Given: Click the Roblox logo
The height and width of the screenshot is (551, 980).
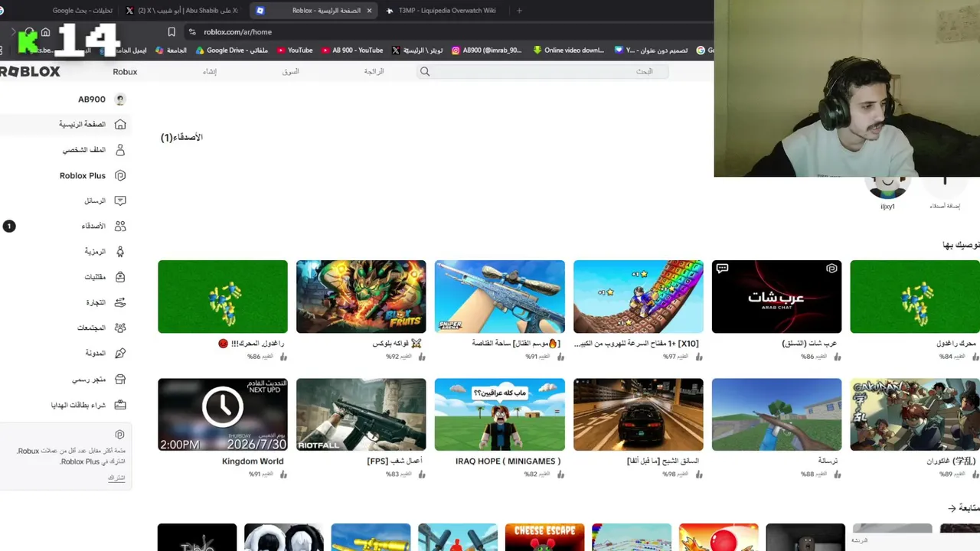Looking at the screenshot, I should click(x=30, y=71).
